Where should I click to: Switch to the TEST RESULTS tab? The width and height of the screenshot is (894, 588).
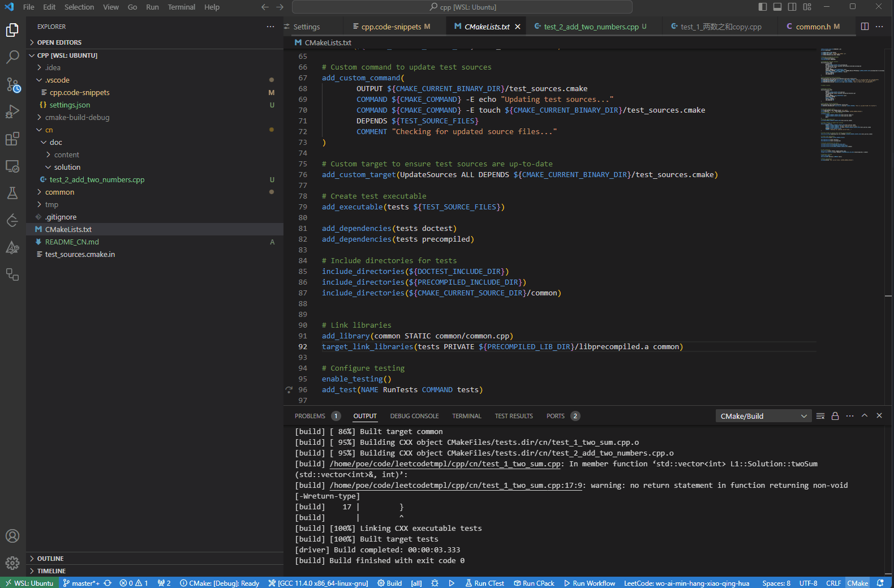(x=514, y=416)
